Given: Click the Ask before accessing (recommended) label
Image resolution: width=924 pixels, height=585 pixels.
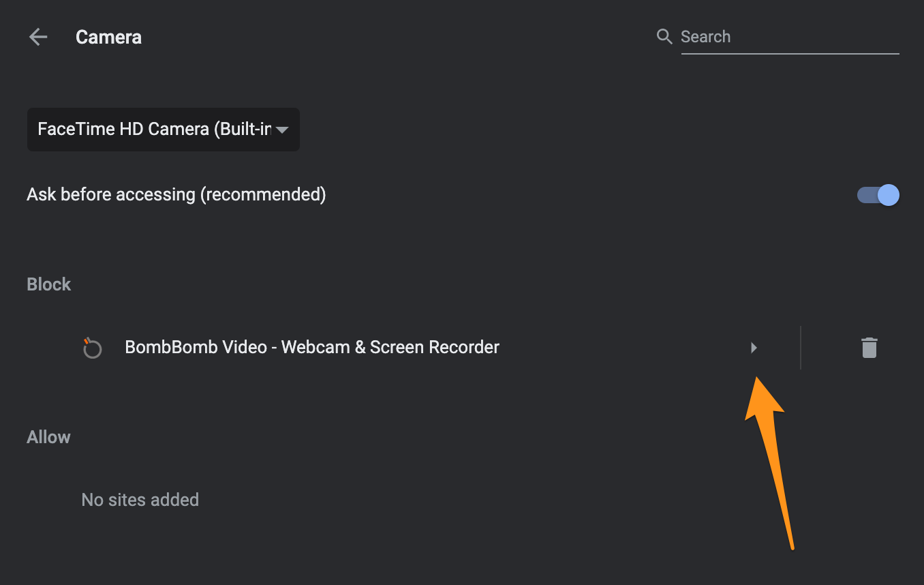Looking at the screenshot, I should coord(176,195).
